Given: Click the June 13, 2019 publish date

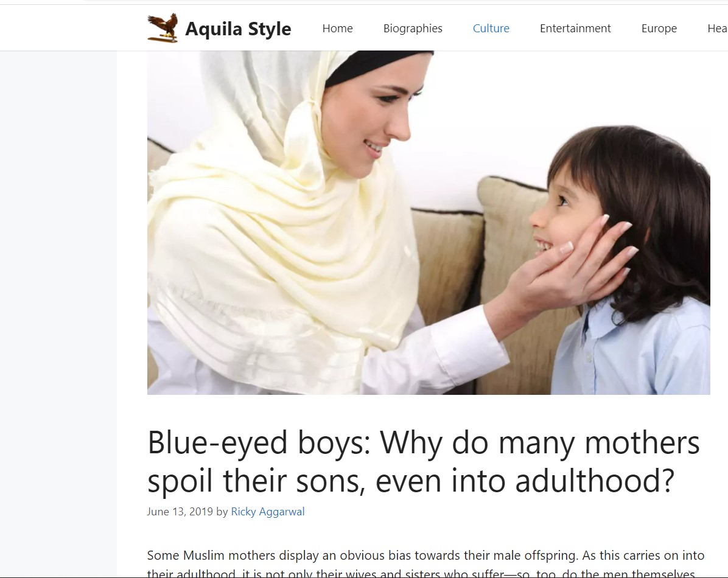Looking at the screenshot, I should click(180, 512).
